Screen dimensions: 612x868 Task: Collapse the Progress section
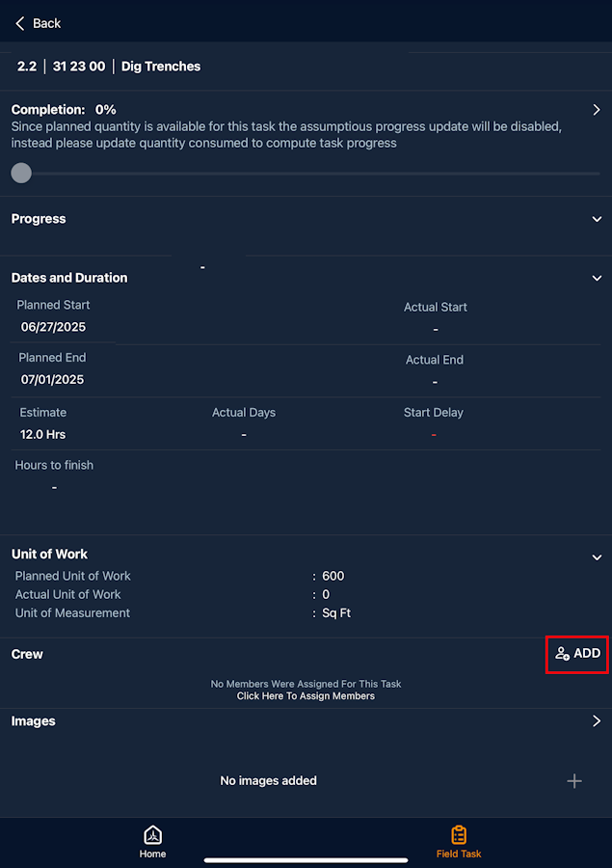597,219
